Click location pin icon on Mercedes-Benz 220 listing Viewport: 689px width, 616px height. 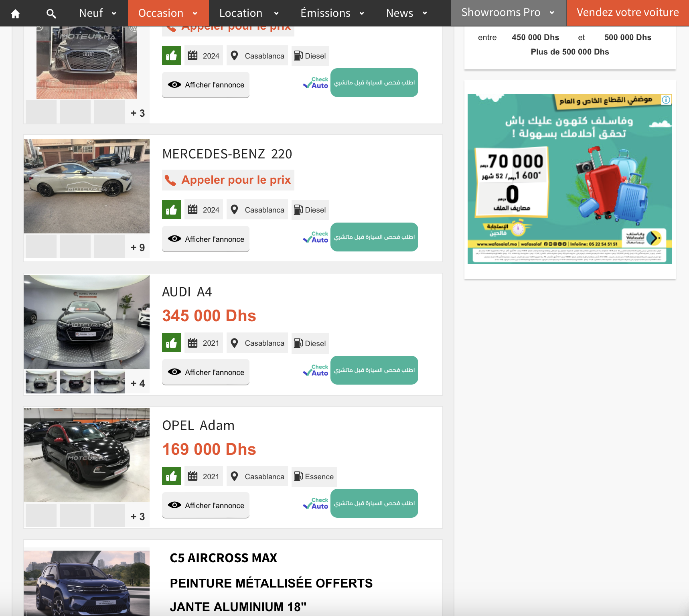click(x=235, y=209)
